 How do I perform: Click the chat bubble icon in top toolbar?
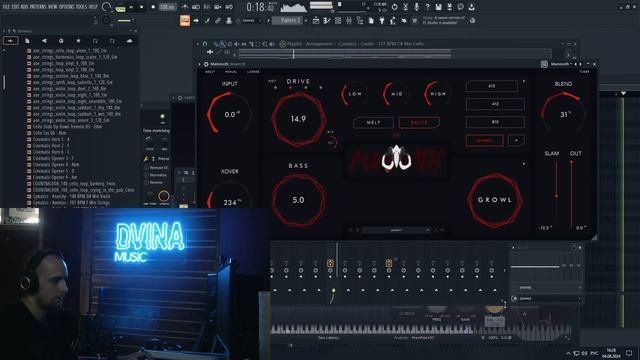pos(460,7)
